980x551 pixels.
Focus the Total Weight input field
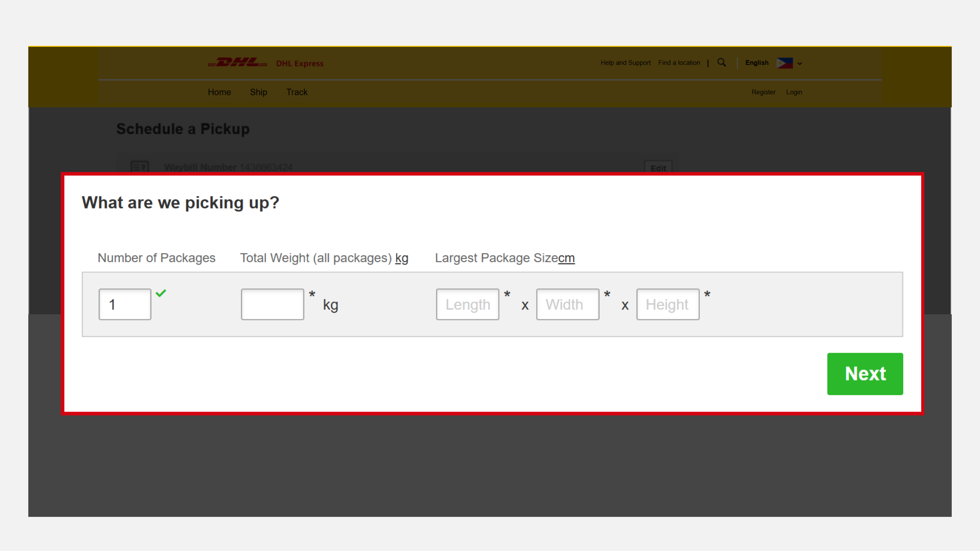click(272, 304)
